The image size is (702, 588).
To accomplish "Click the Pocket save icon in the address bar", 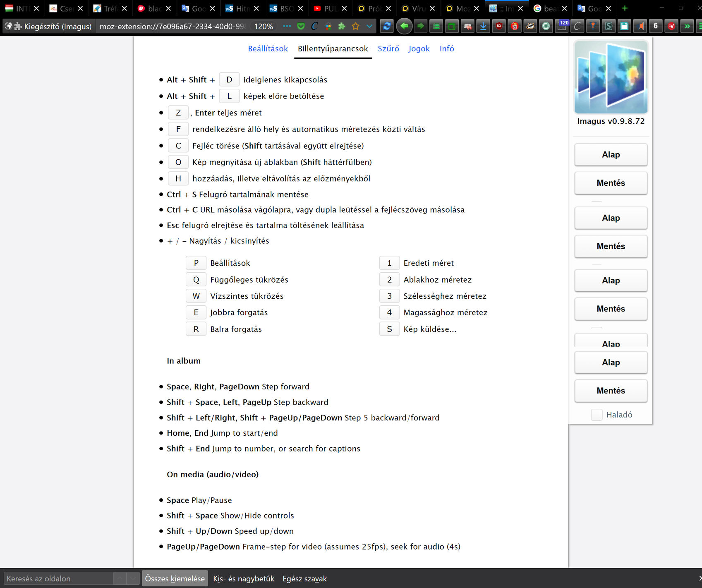I will point(301,26).
